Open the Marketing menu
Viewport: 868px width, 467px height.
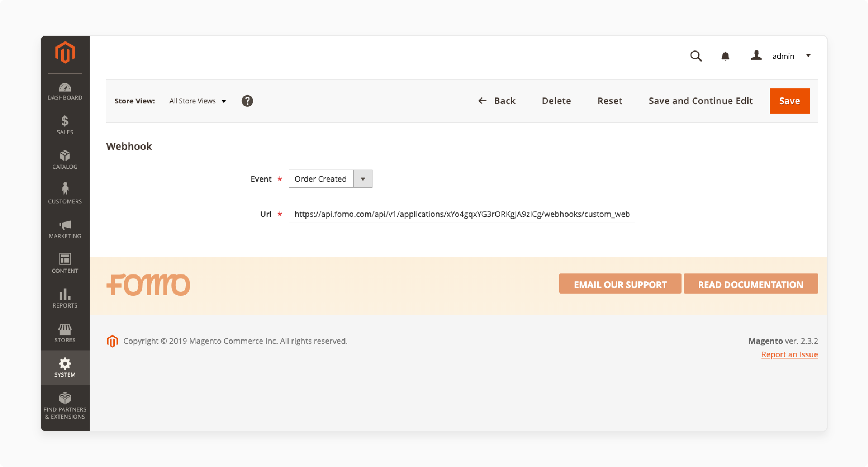65,229
